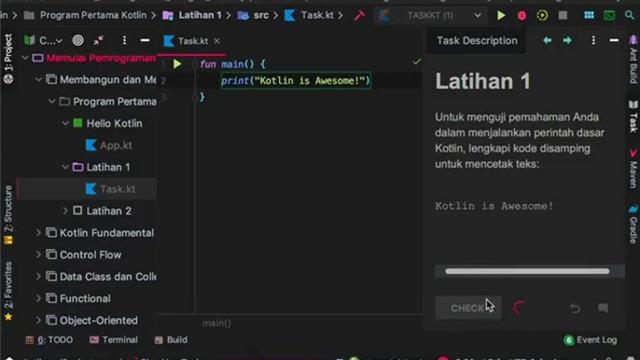The width and height of the screenshot is (640, 360).
Task: Collapse the Membangun dan Me section
Action: [38, 79]
